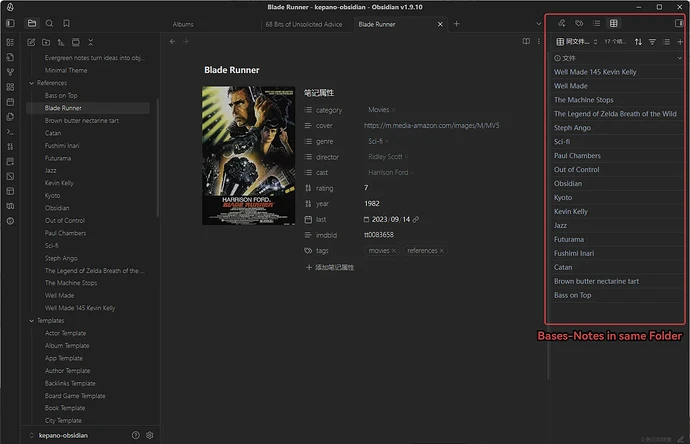The width and height of the screenshot is (690, 444).
Task: Toggle reading view book icon
Action: [526, 41]
